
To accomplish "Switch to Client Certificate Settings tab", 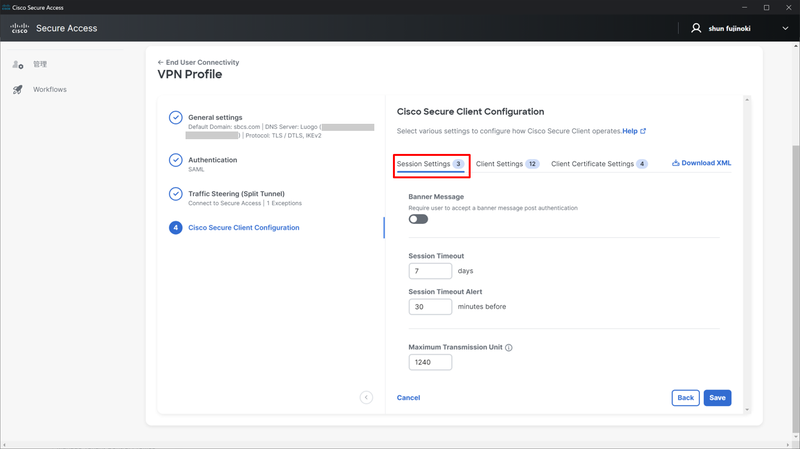I will [599, 164].
